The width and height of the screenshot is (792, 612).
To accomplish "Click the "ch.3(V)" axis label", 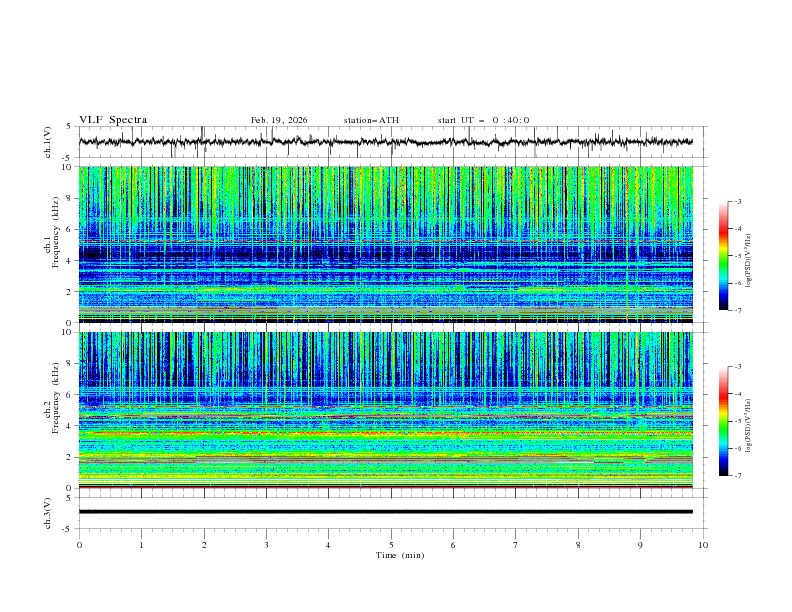I will [x=48, y=513].
